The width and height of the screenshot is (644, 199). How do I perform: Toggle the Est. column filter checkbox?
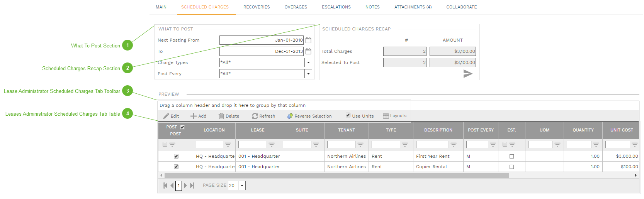(505, 144)
